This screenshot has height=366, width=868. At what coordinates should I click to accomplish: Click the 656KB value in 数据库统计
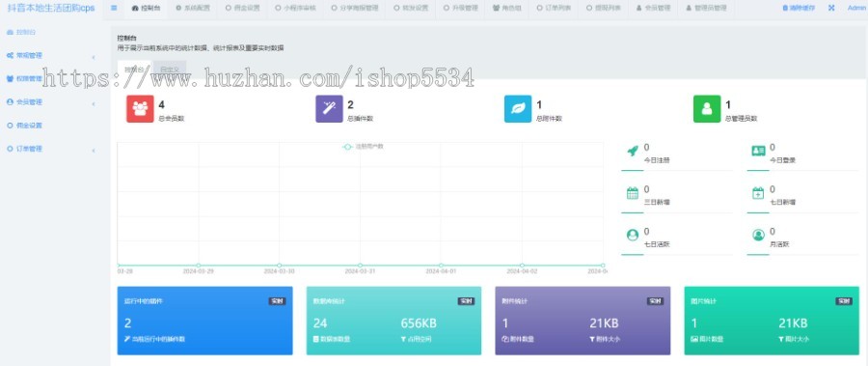[x=418, y=324]
